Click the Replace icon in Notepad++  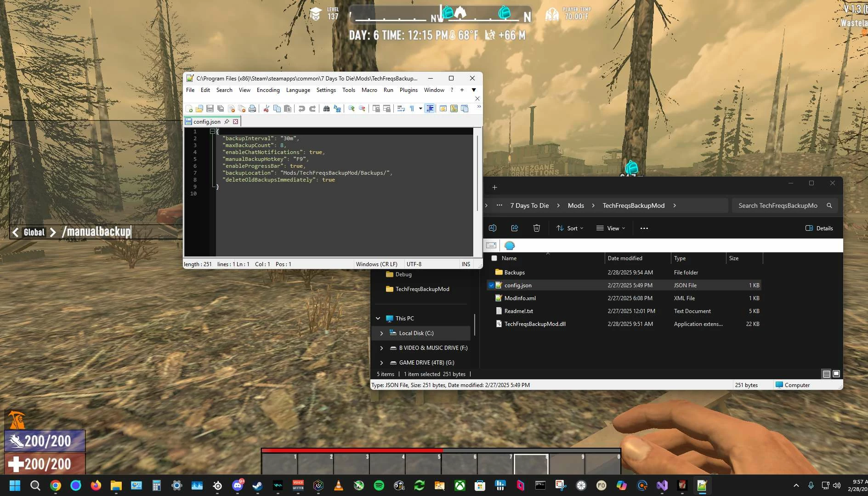pyautogui.click(x=337, y=108)
